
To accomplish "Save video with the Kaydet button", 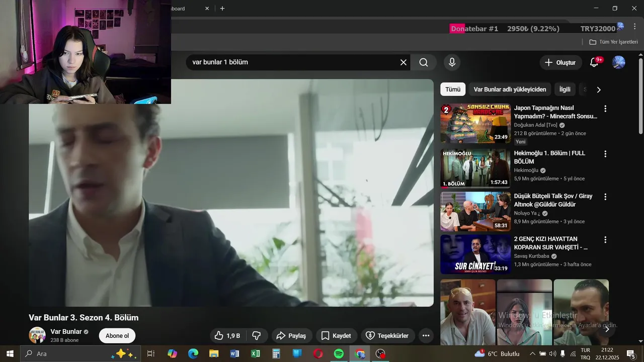I will (337, 336).
